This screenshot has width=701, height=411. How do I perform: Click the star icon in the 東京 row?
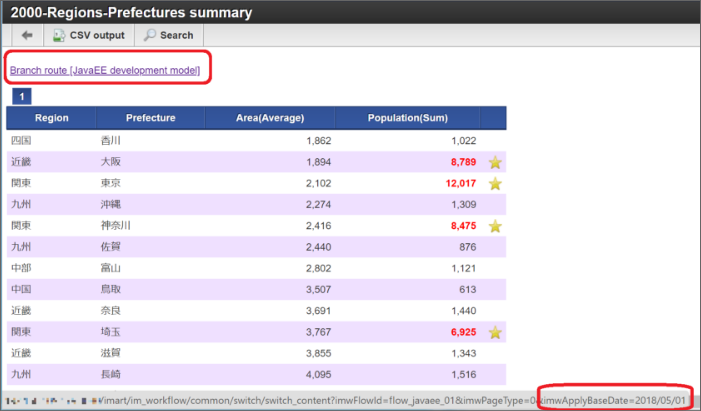pos(494,183)
